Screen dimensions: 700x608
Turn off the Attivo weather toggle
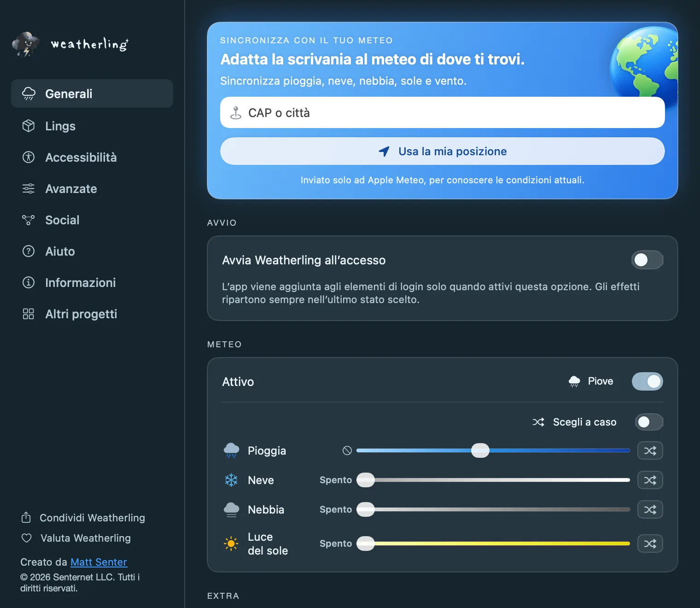[x=647, y=381]
